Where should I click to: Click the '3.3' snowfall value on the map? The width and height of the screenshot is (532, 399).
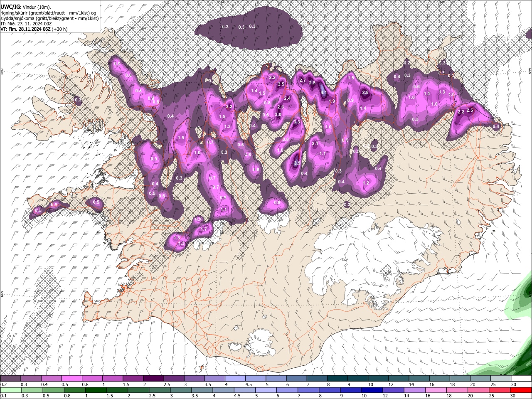[x=297, y=122]
